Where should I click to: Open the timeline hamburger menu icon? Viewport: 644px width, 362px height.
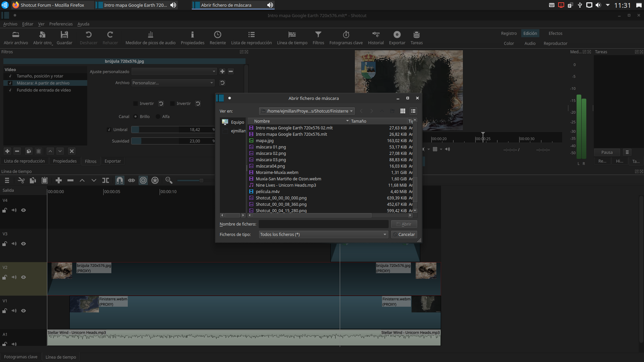click(x=7, y=180)
